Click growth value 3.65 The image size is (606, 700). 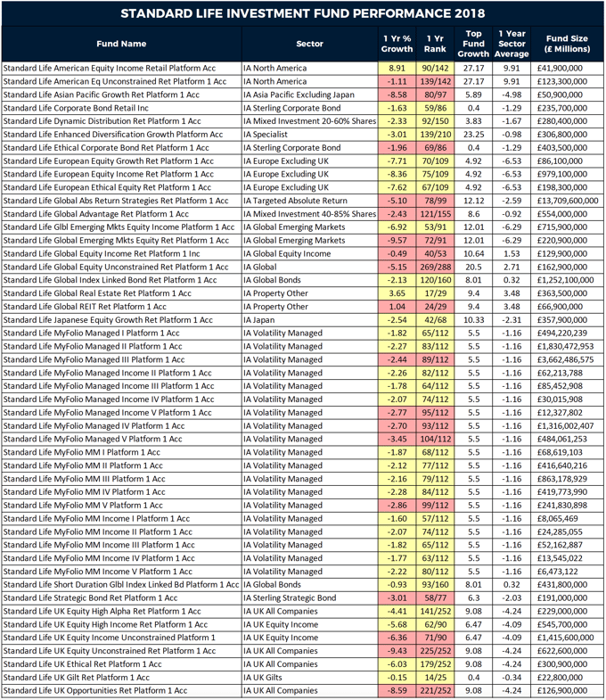point(397,293)
